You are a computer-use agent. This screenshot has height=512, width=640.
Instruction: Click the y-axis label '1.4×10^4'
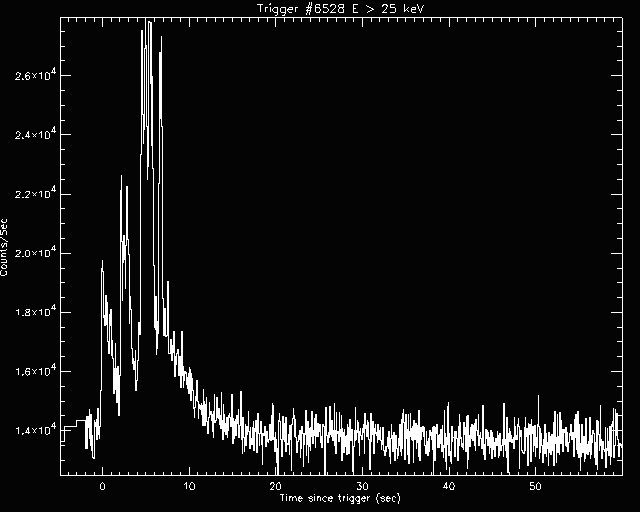point(35,430)
